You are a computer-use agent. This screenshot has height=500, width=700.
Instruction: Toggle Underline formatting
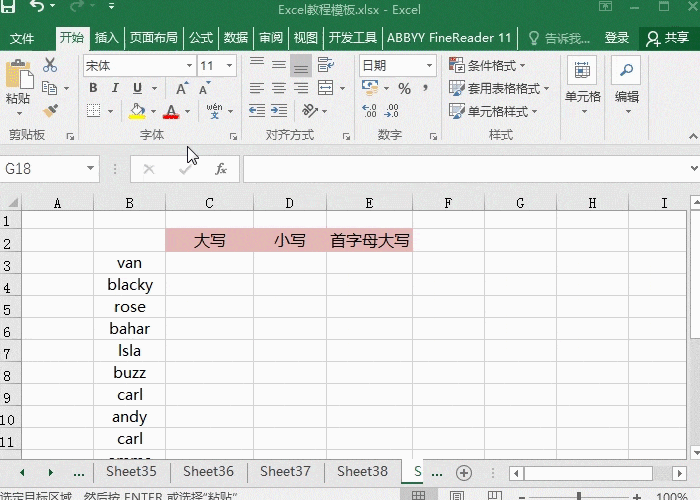tap(137, 88)
